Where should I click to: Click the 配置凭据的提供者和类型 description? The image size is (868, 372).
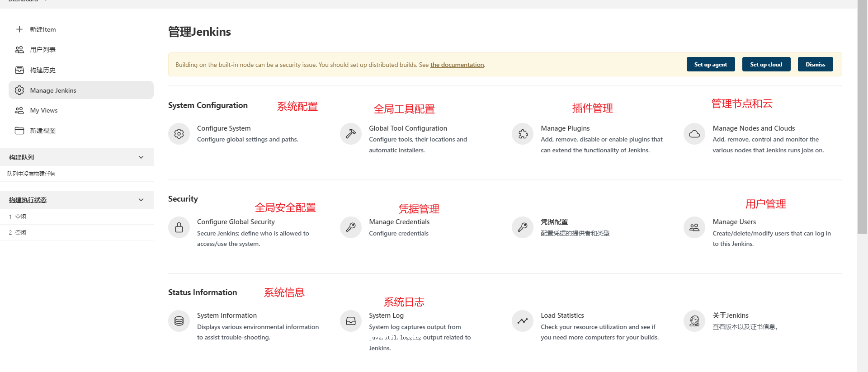[x=575, y=233]
